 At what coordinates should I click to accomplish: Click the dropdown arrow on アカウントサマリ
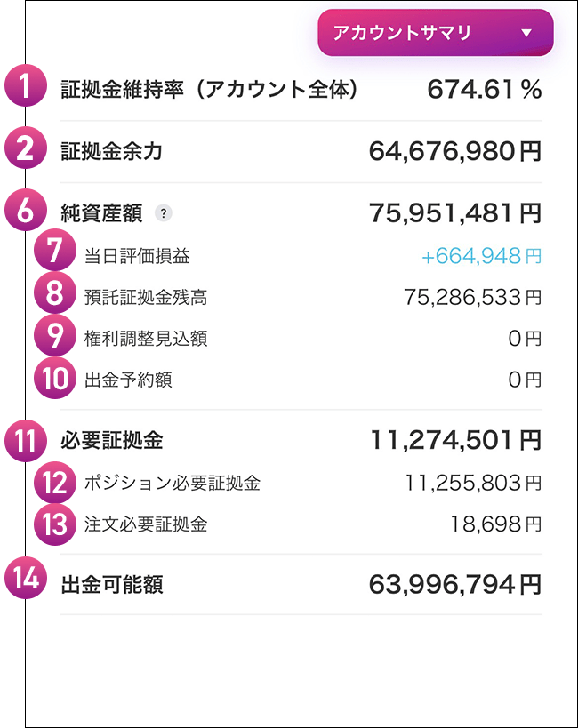point(526,33)
